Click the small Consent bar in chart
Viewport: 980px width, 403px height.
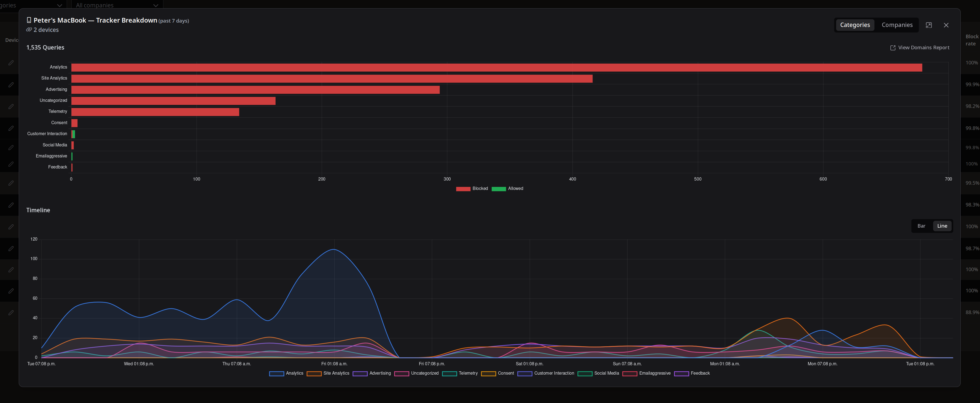[x=75, y=123]
